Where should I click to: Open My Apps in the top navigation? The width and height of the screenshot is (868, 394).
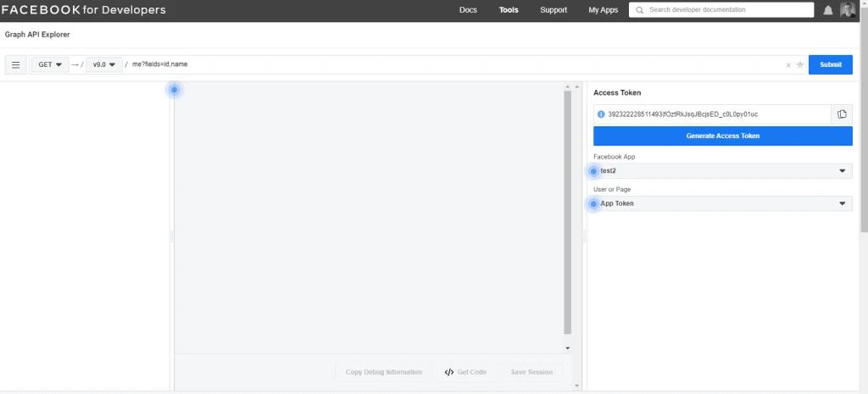tap(603, 10)
